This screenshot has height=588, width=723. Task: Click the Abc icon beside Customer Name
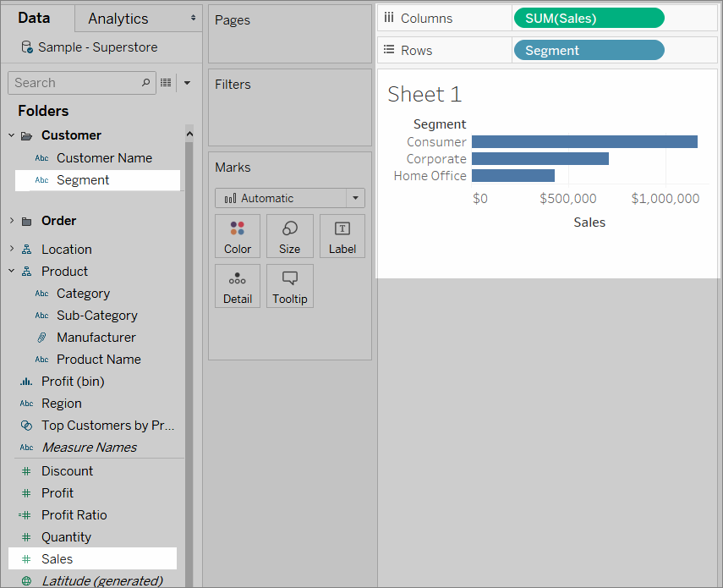coord(41,158)
